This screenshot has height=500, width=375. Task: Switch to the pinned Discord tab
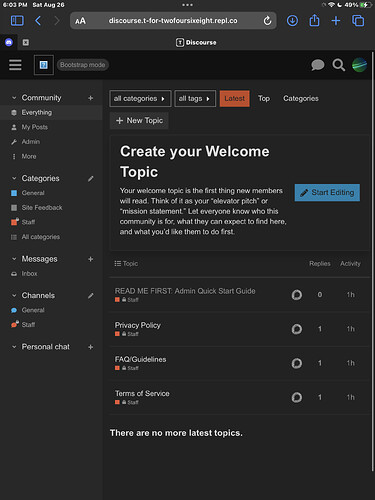(x=9, y=42)
